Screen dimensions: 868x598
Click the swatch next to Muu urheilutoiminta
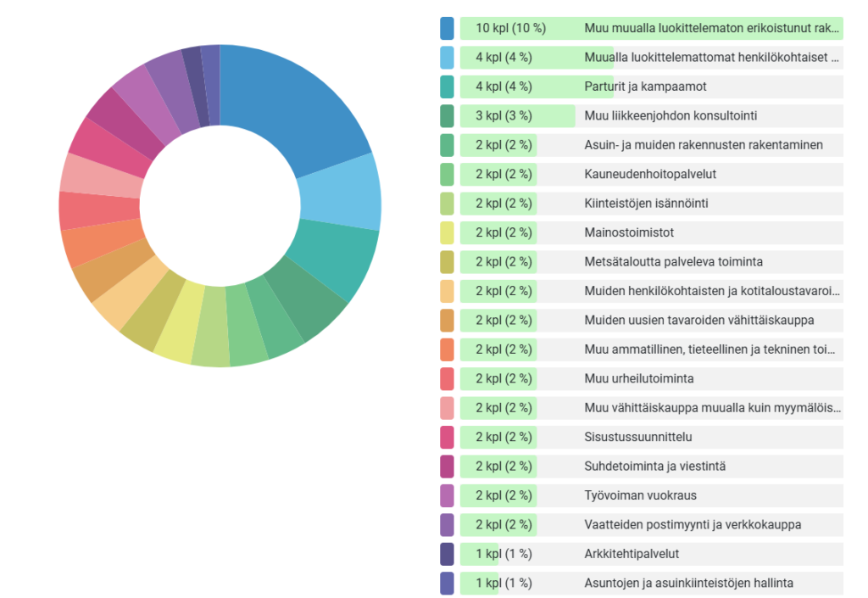pyautogui.click(x=447, y=378)
